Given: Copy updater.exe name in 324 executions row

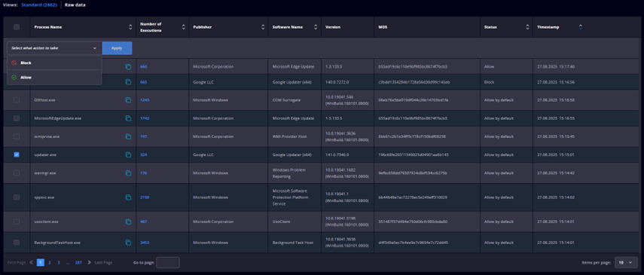Looking at the screenshot, I should point(128,155).
